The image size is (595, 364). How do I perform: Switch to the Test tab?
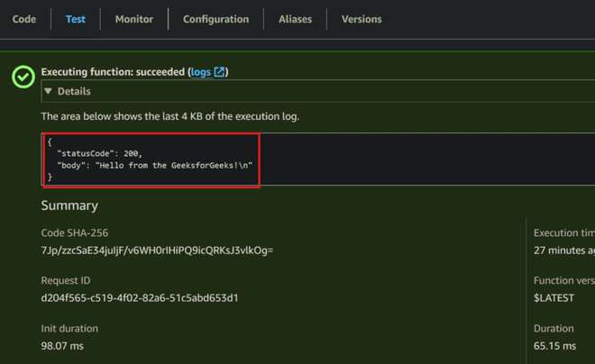click(76, 19)
